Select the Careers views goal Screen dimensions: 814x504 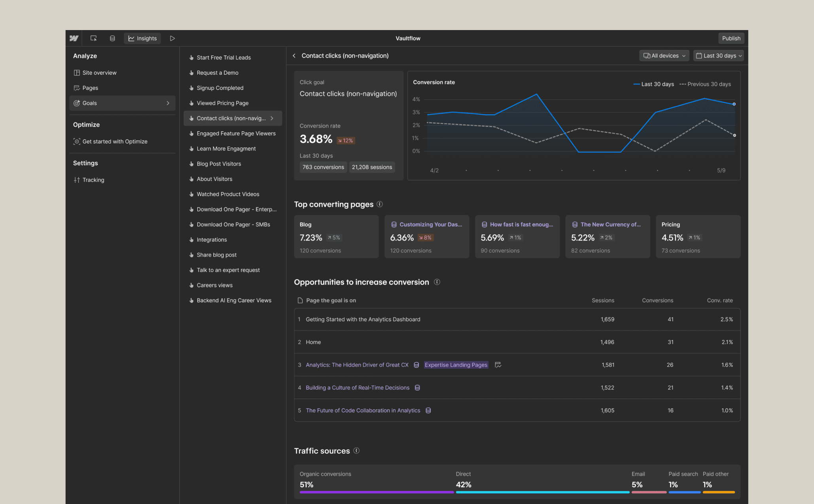(233, 285)
